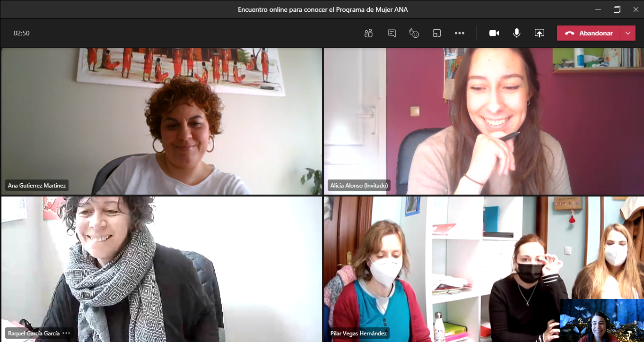Expand the Abandonar dropdown arrow
The width and height of the screenshot is (644, 342).
pyautogui.click(x=628, y=33)
